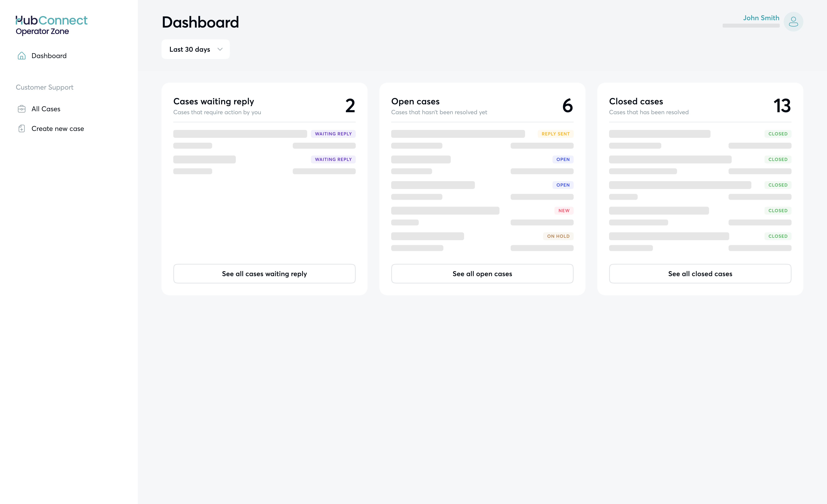Open the user profile avatar icon

tap(793, 22)
